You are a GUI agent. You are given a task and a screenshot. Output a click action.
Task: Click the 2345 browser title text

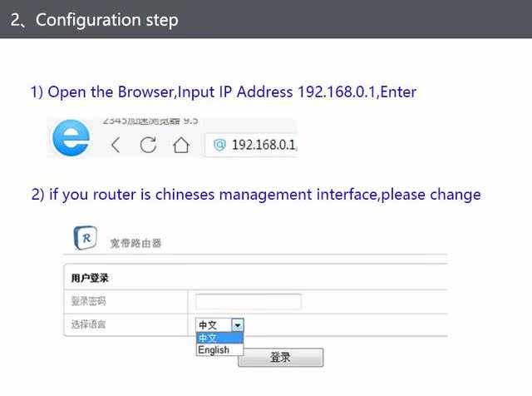pos(150,121)
